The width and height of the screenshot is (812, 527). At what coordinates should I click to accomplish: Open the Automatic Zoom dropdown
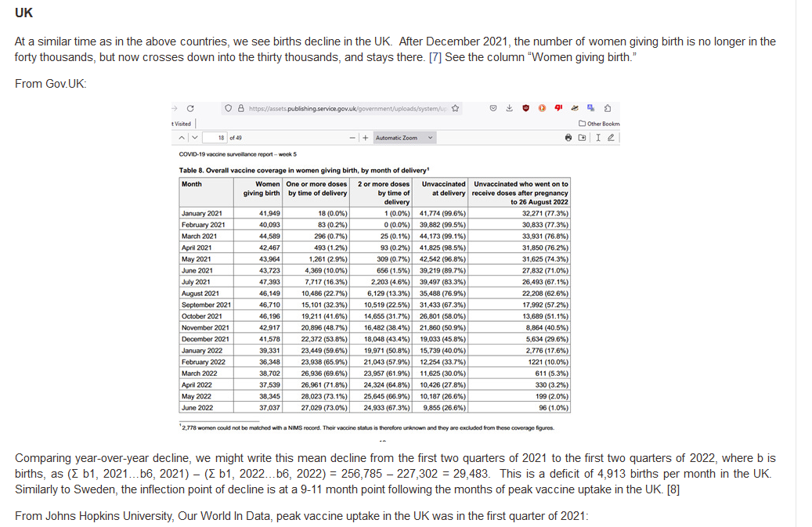click(x=404, y=138)
